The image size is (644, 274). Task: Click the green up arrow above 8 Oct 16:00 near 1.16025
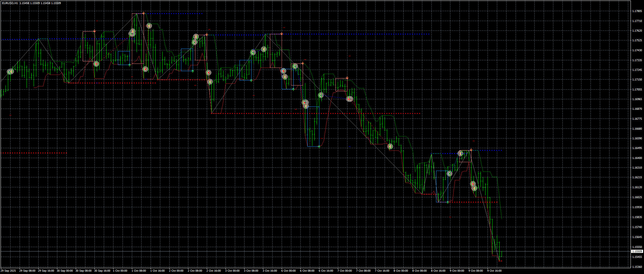pyautogui.click(x=448, y=202)
